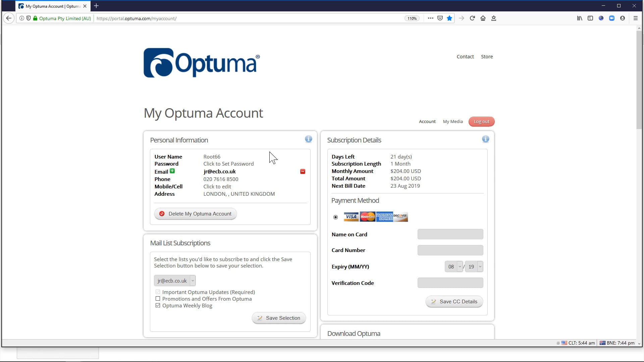Switch to Account section
The height and width of the screenshot is (362, 644).
[427, 121]
